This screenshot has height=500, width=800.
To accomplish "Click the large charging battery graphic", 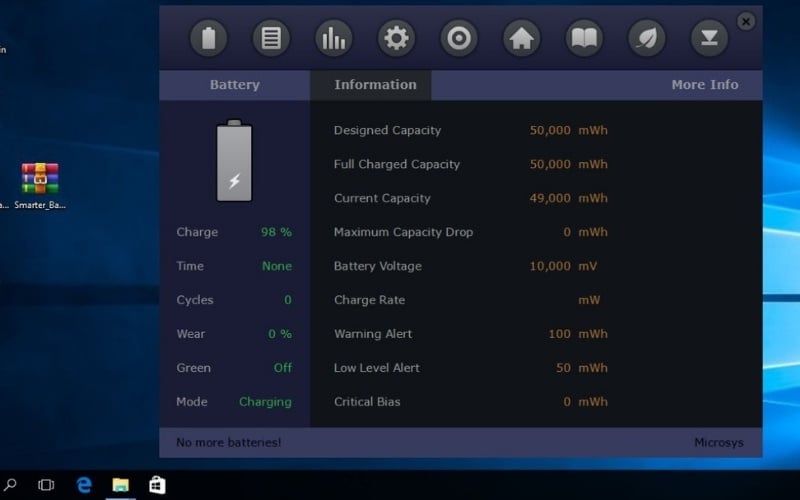I will tap(234, 161).
